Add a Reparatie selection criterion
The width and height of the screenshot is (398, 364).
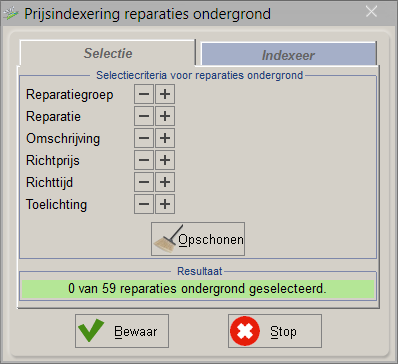pyautogui.click(x=165, y=116)
